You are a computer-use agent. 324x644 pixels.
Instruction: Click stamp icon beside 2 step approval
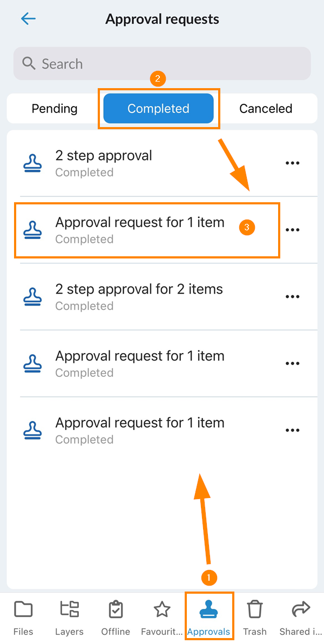(x=33, y=163)
